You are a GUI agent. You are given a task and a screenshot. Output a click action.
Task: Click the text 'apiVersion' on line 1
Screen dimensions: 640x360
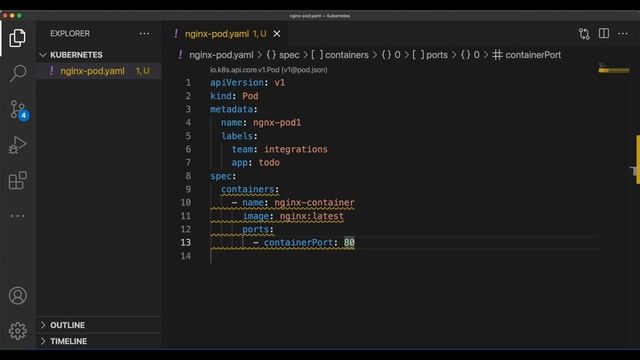[x=237, y=82]
